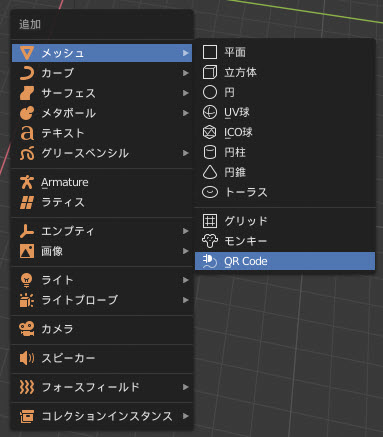
Task: Expand the グリースペンシル submenu arrow
Action: coord(186,153)
